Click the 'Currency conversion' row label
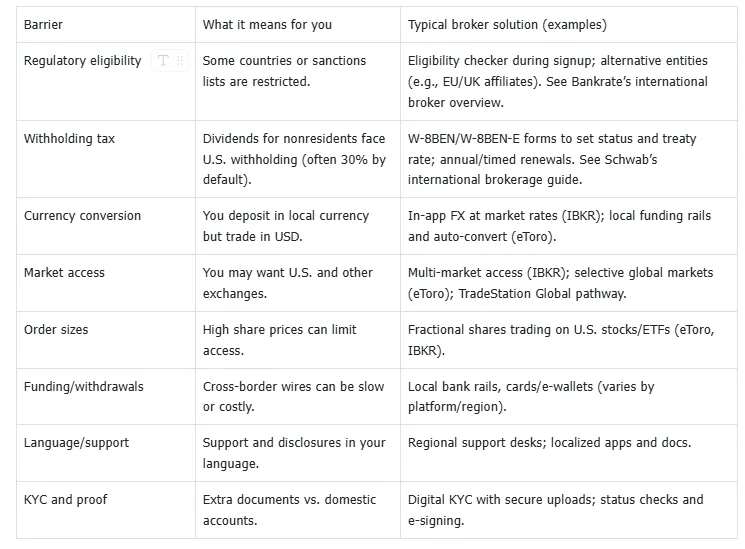Image resolution: width=745 pixels, height=549 pixels. click(82, 216)
